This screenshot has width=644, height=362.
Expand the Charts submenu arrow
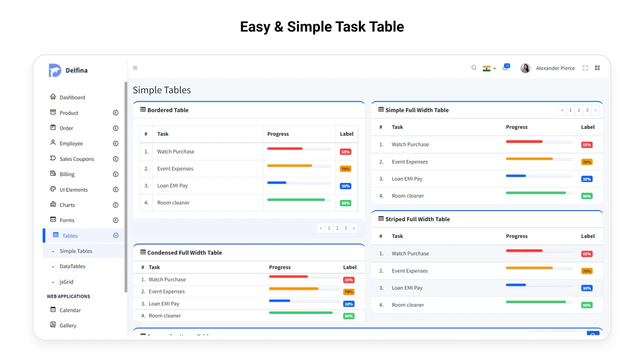coord(116,205)
